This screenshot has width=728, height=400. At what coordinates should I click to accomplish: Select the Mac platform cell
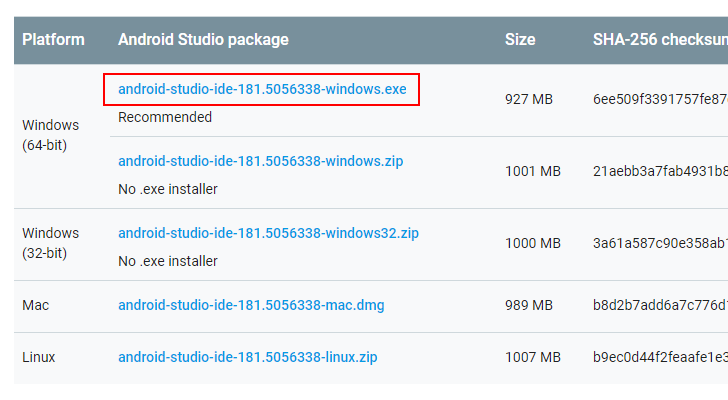(x=35, y=305)
